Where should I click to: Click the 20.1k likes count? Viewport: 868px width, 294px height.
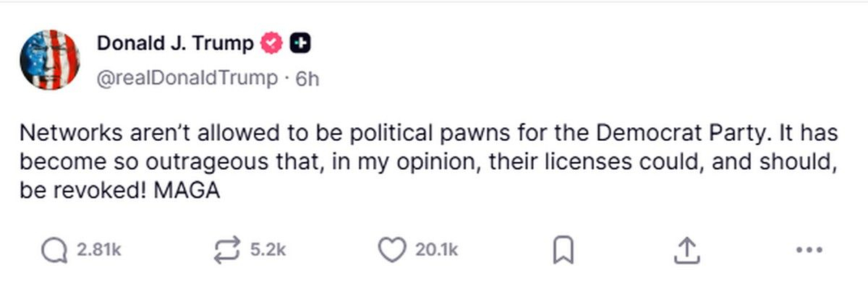click(437, 250)
